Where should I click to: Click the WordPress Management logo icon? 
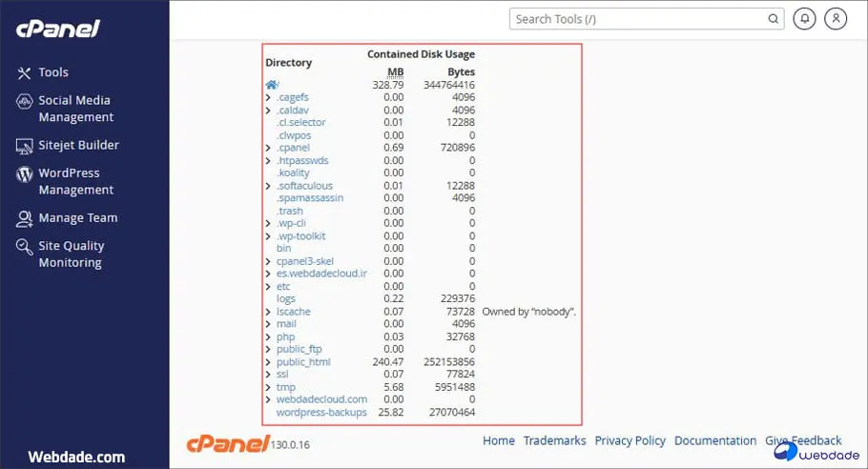pos(24,174)
